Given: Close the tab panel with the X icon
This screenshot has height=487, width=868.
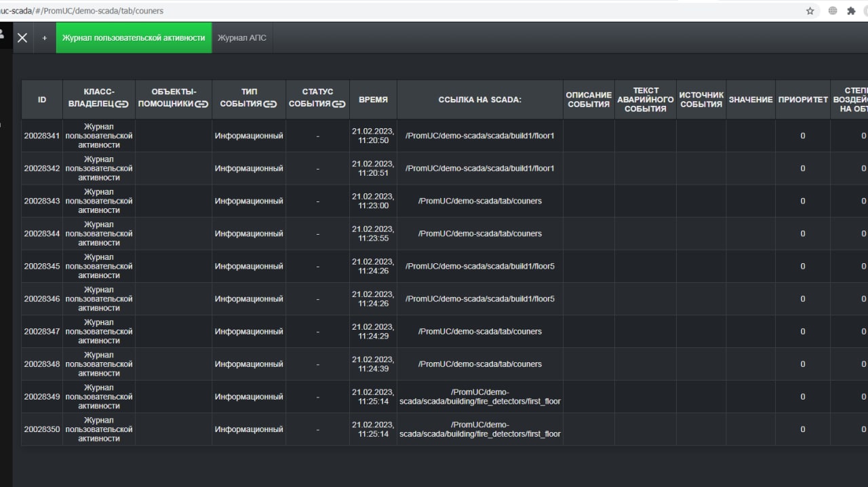Looking at the screenshot, I should (22, 38).
